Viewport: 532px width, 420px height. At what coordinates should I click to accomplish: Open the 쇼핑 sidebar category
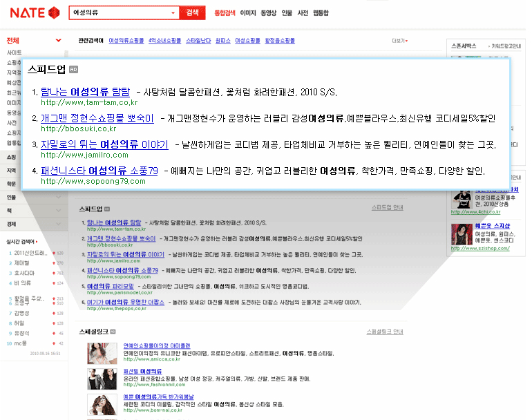pos(11,157)
